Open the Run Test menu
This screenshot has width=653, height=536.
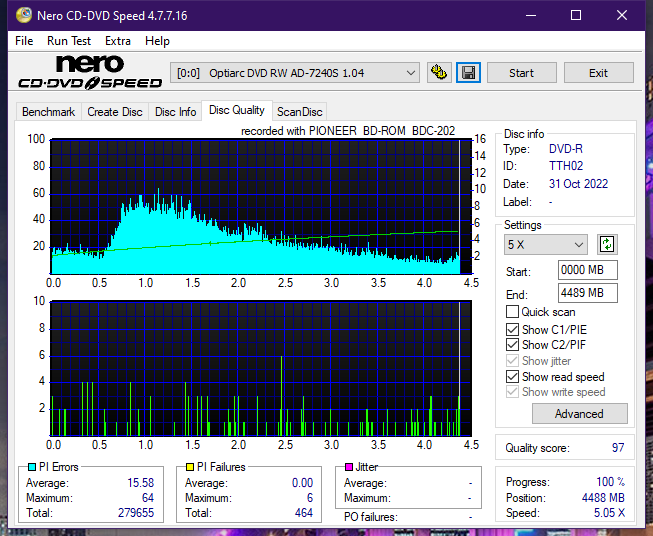click(69, 41)
